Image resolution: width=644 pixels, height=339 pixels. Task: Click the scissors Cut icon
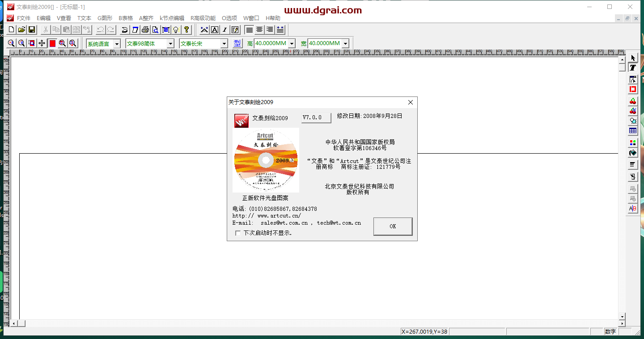pos(45,29)
